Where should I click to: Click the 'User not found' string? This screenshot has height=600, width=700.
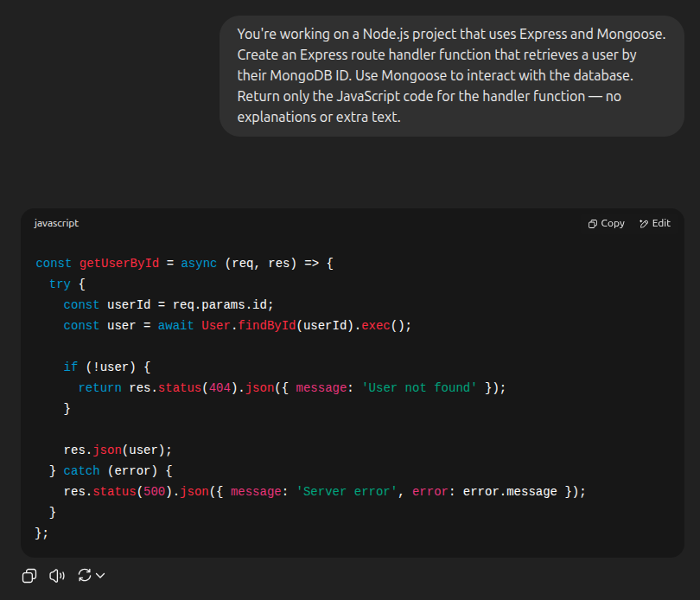pos(419,388)
